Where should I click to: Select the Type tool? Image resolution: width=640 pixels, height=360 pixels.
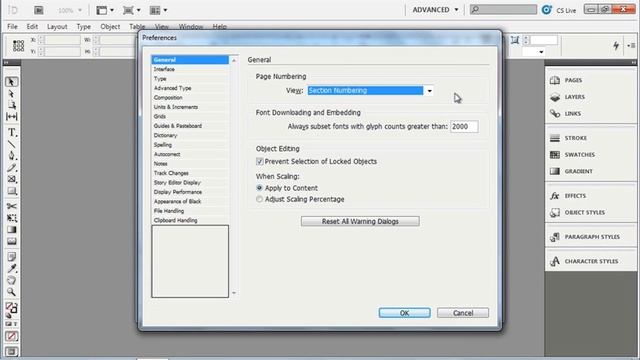tap(11, 132)
